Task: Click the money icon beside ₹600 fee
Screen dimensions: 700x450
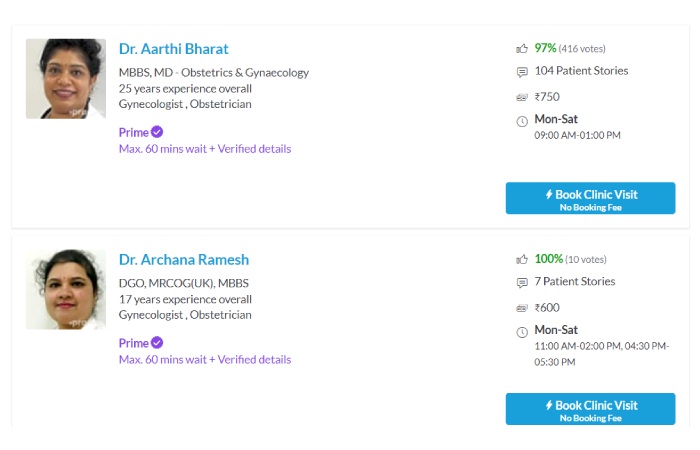Action: (x=522, y=308)
